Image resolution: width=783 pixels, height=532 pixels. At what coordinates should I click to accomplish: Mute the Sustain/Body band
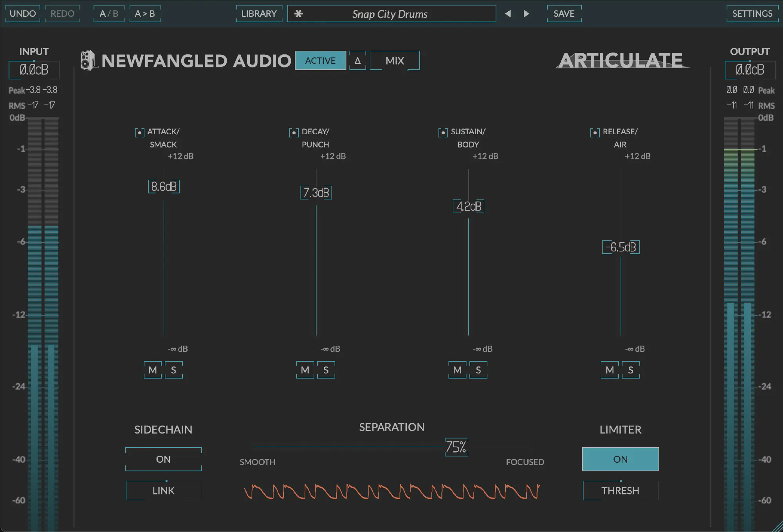(x=457, y=370)
